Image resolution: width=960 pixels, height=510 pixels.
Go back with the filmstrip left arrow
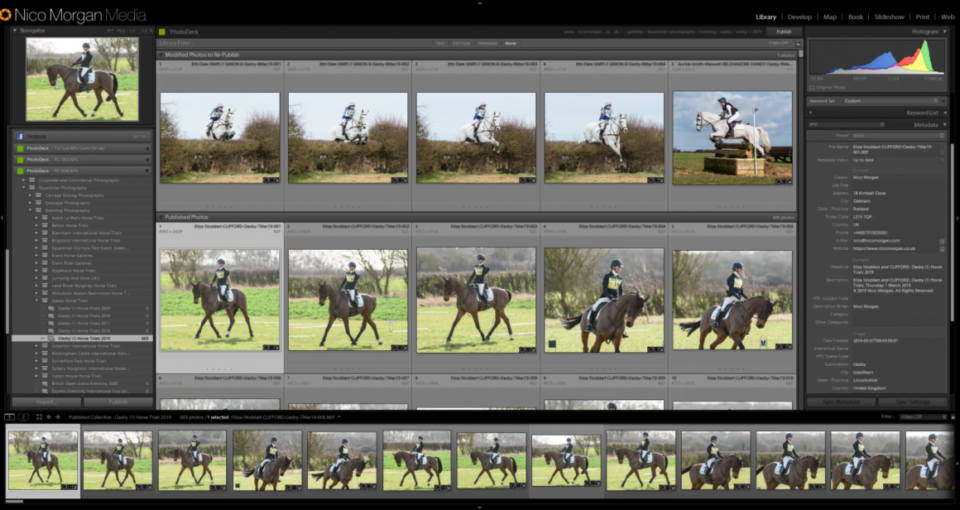coord(49,417)
